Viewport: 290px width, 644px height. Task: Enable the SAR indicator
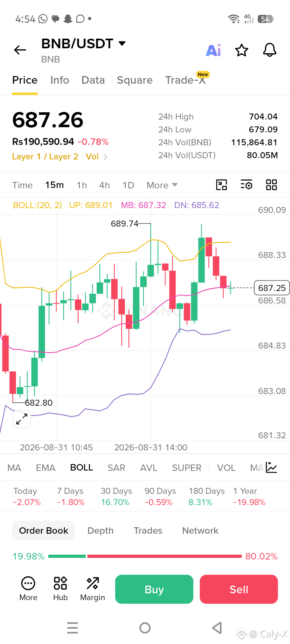coord(116,468)
